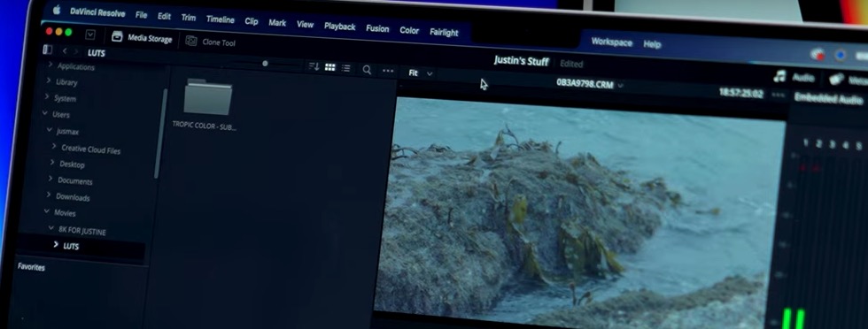
Task: Open viewer three-dot options next to timecode
Action: pos(779,96)
